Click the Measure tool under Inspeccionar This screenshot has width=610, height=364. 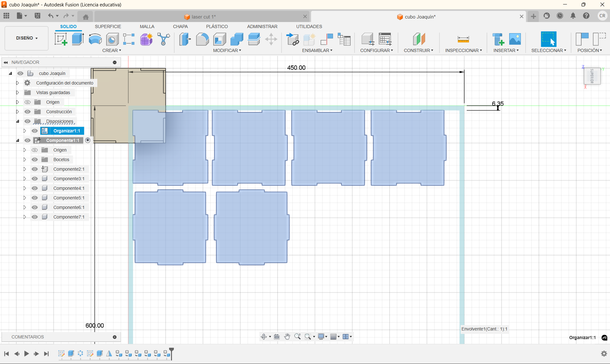(463, 39)
